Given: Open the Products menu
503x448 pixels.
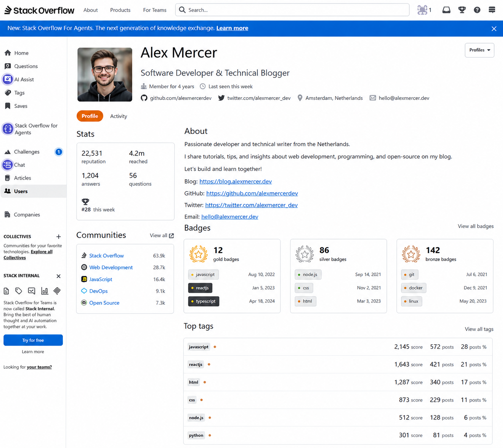Looking at the screenshot, I should coord(120,10).
